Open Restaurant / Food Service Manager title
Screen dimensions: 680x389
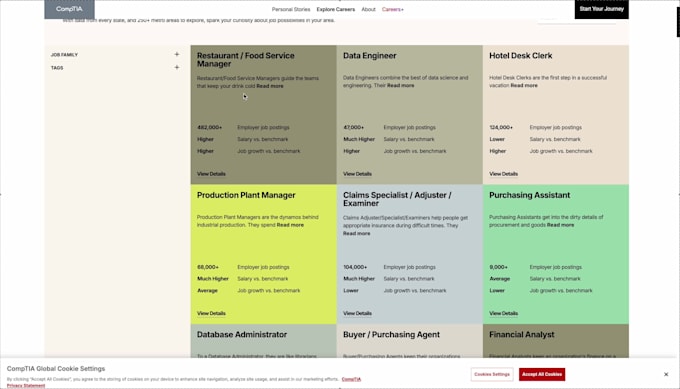pyautogui.click(x=245, y=60)
